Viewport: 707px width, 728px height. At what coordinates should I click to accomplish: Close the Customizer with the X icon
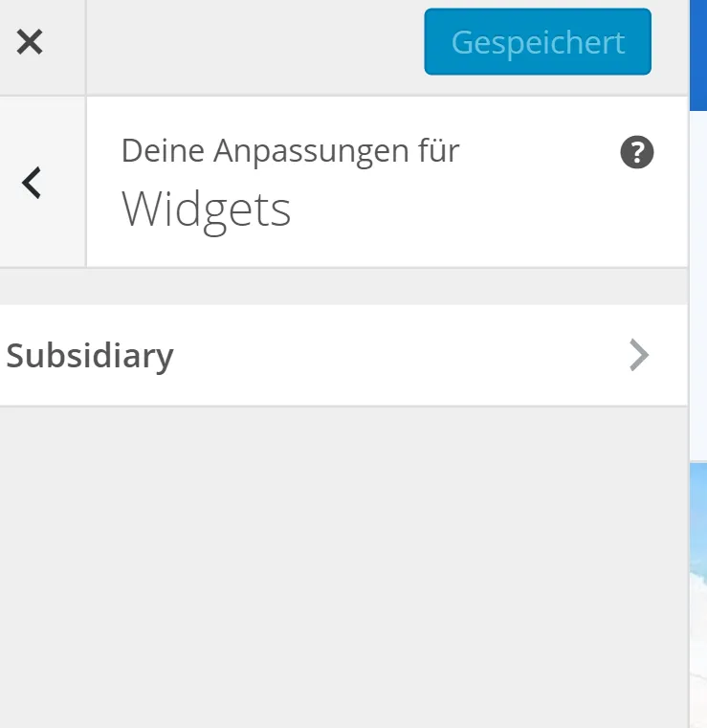(x=30, y=42)
